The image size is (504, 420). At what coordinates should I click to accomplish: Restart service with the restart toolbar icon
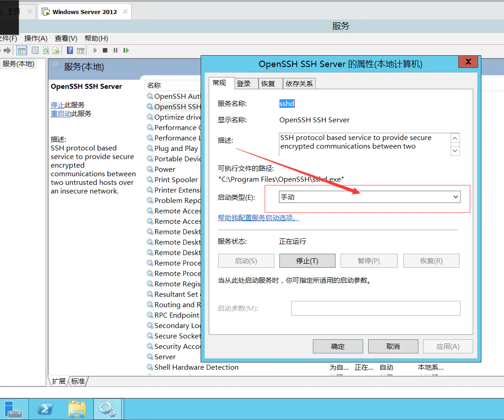click(x=126, y=50)
